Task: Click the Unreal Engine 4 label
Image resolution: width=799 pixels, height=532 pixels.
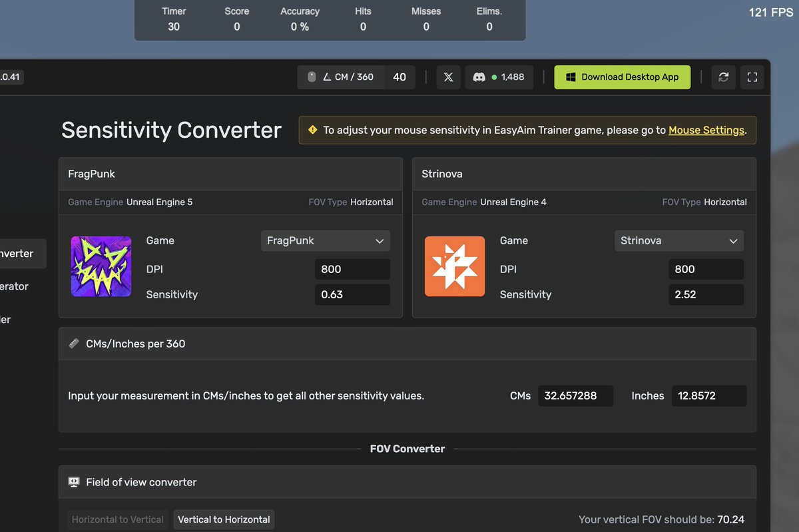Action: pos(513,202)
